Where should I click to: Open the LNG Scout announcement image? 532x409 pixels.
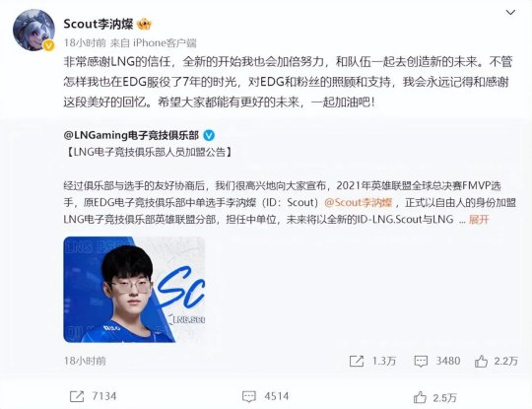click(134, 290)
